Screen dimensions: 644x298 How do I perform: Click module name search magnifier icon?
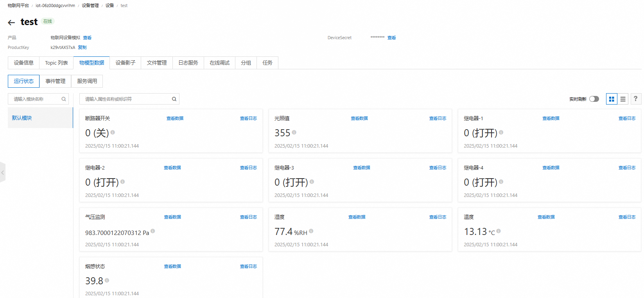[64, 99]
